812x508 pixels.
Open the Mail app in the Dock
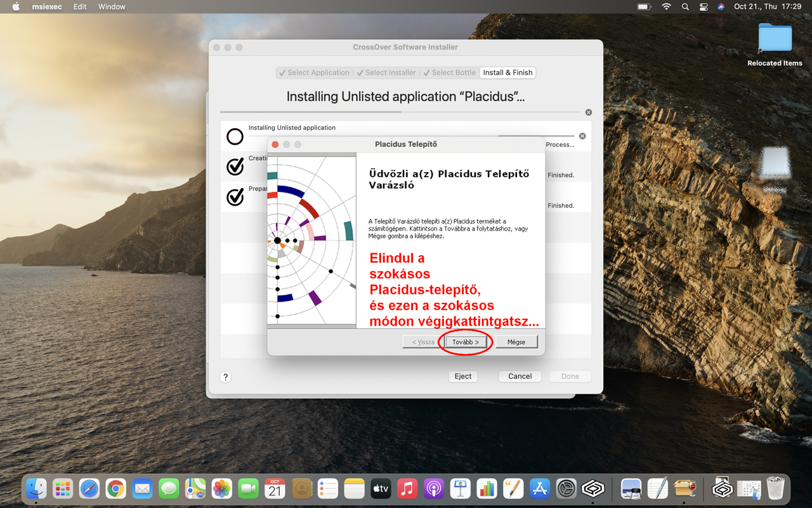tap(142, 488)
